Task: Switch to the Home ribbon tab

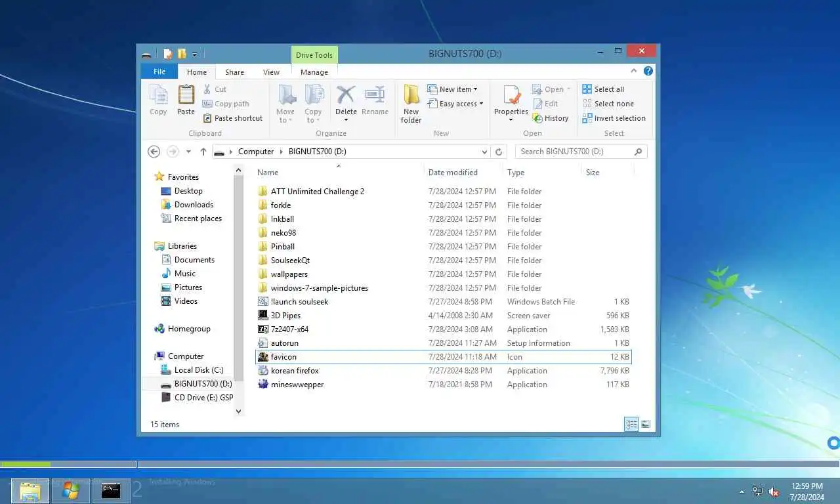Action: pos(197,72)
